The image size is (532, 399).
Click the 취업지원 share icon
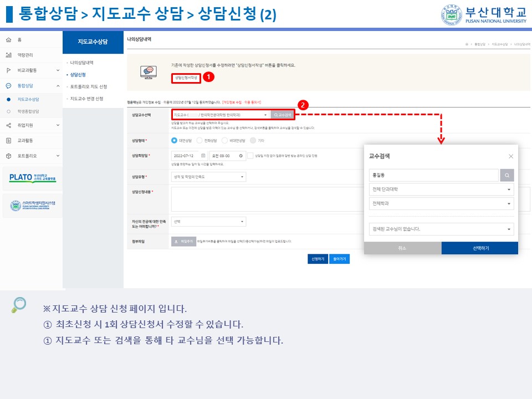coord(8,125)
